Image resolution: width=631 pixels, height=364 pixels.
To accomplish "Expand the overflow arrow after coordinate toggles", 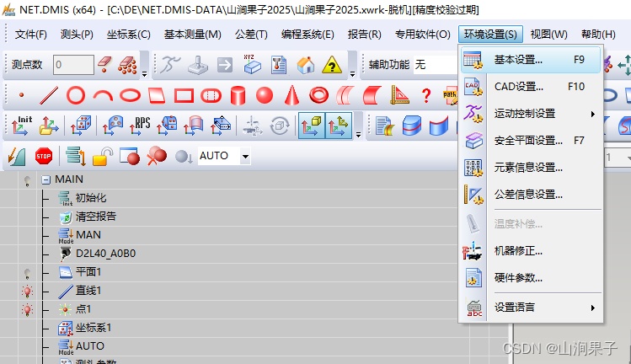I will (x=358, y=135).
